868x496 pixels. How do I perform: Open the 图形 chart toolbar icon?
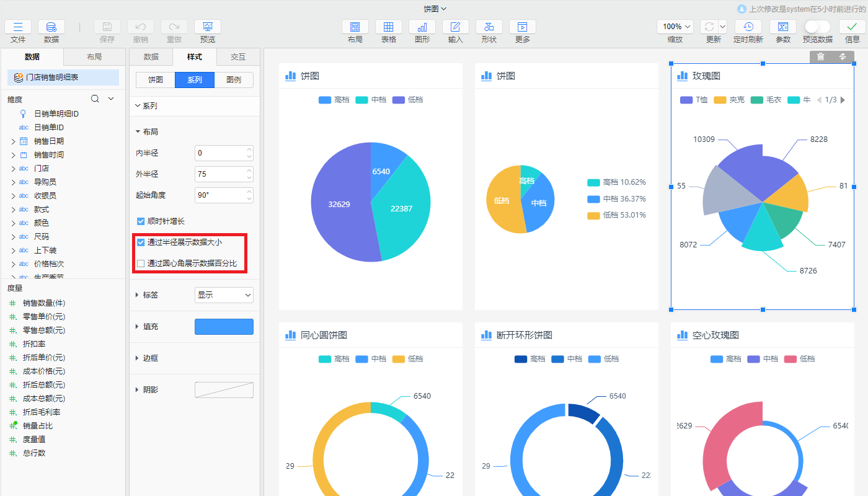click(422, 27)
